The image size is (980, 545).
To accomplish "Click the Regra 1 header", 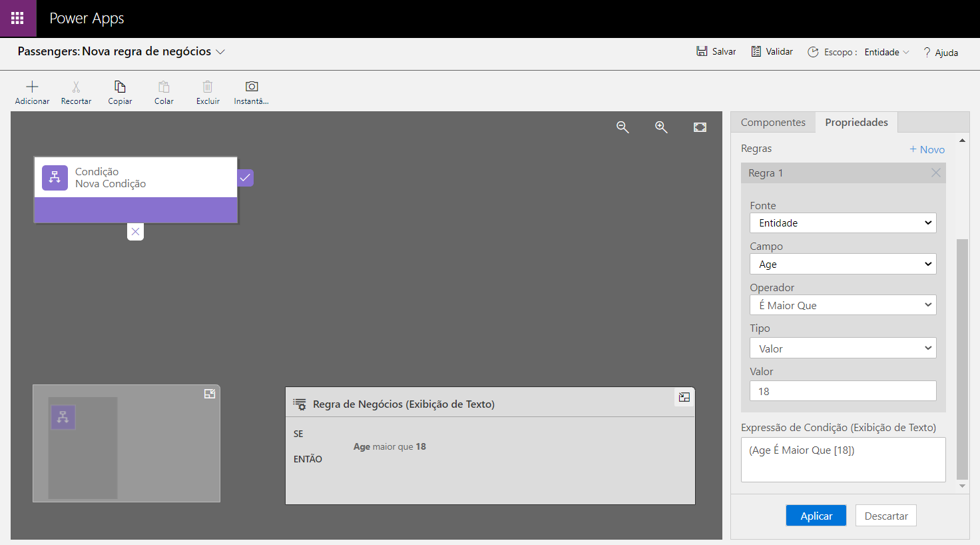I will coord(843,173).
